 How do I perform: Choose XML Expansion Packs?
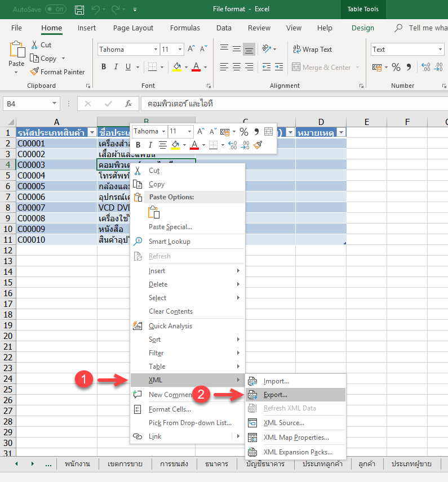(x=296, y=452)
